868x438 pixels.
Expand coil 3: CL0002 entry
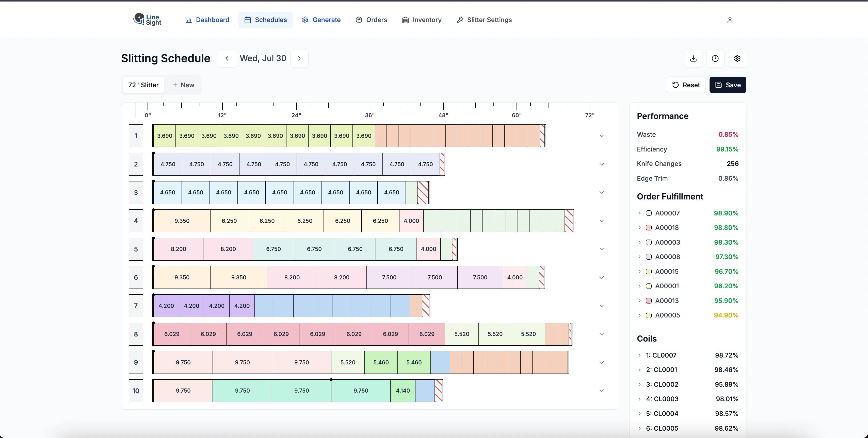click(639, 384)
